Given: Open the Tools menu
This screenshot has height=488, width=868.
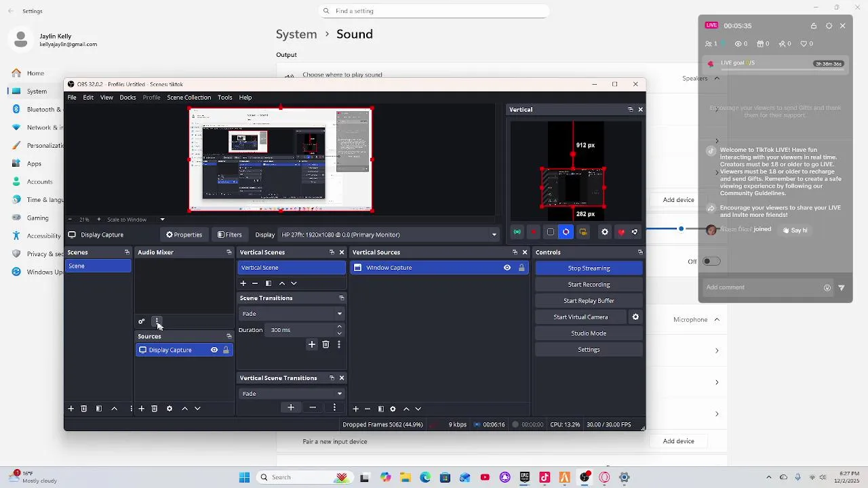Looking at the screenshot, I should 225,98.
